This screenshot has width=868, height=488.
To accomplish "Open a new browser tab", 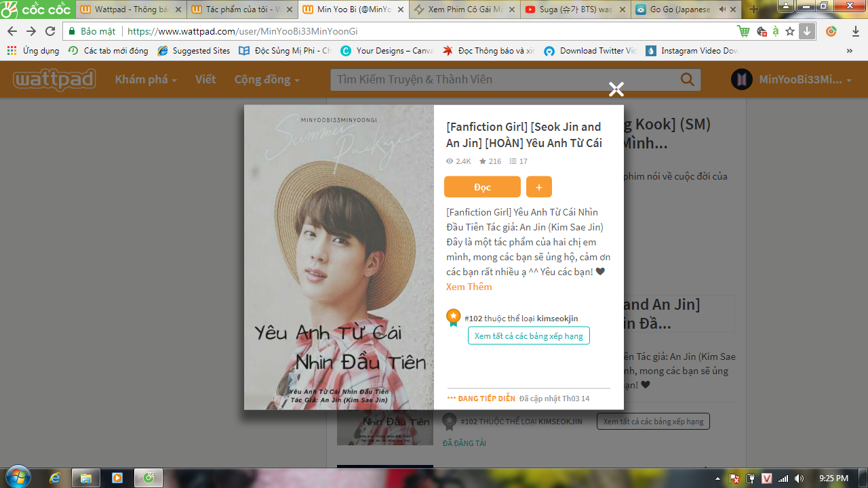I will 753,9.
